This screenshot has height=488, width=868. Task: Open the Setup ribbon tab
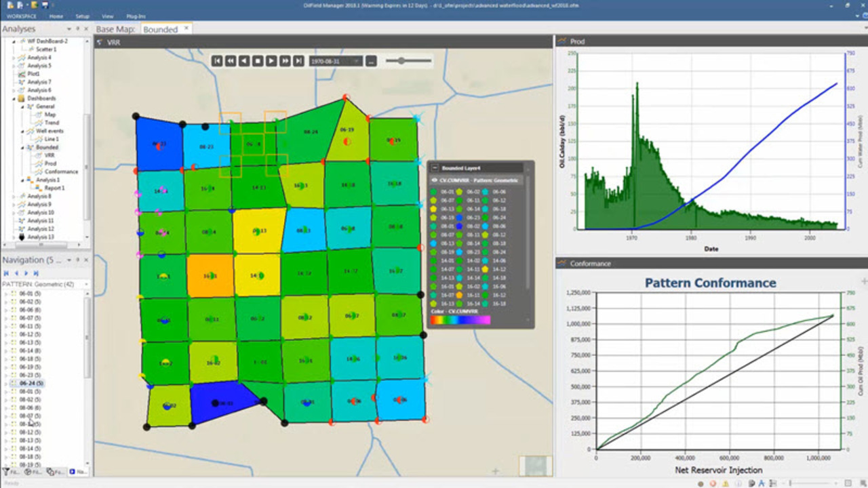[x=82, y=16]
